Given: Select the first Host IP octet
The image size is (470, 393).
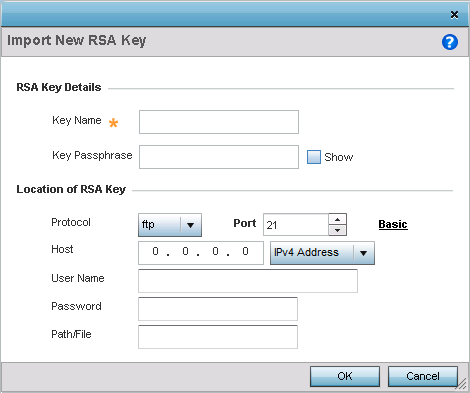Looking at the screenshot, I should click(x=155, y=251).
